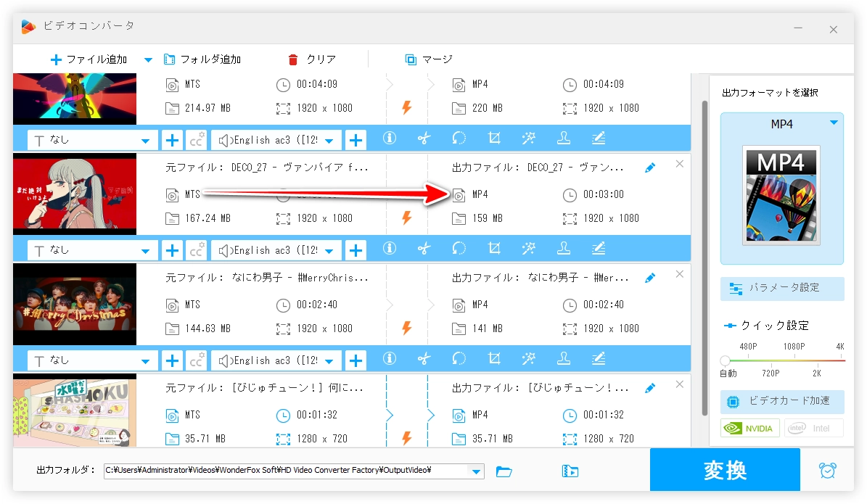Viewport: 867px width, 504px height.
Task: Click the Clear (クリア) trash button
Action: click(312, 59)
